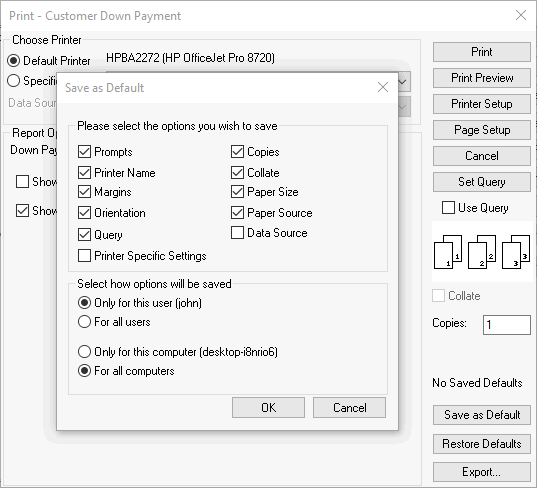Open Print Preview

tap(482, 78)
